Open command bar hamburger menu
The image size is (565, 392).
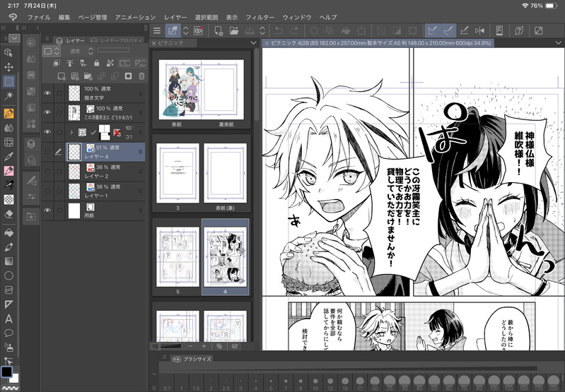pyautogui.click(x=157, y=31)
